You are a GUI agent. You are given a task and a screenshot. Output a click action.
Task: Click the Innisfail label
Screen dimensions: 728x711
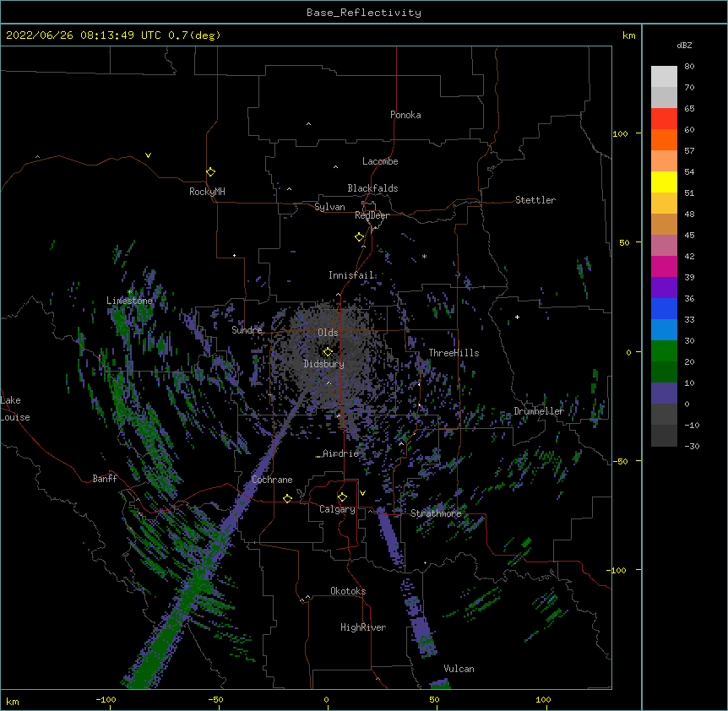(351, 275)
